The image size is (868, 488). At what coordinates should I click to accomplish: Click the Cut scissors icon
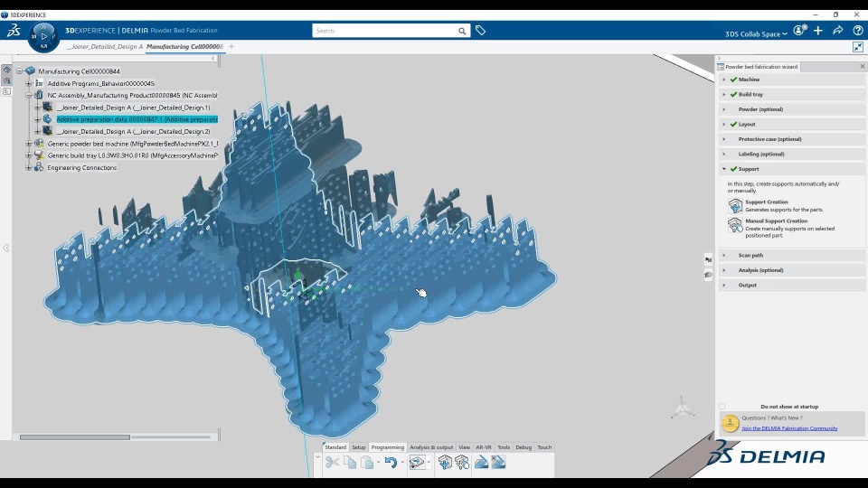[x=332, y=462]
